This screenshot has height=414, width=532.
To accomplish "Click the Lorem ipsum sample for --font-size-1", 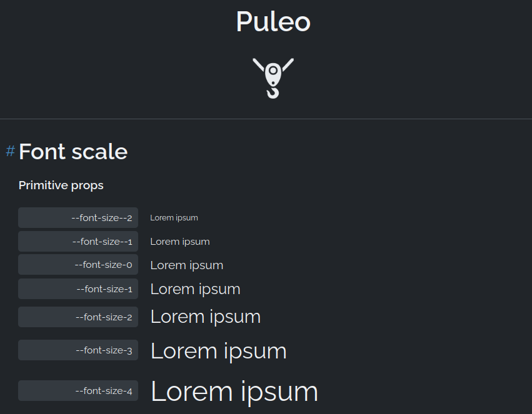I will pos(195,289).
